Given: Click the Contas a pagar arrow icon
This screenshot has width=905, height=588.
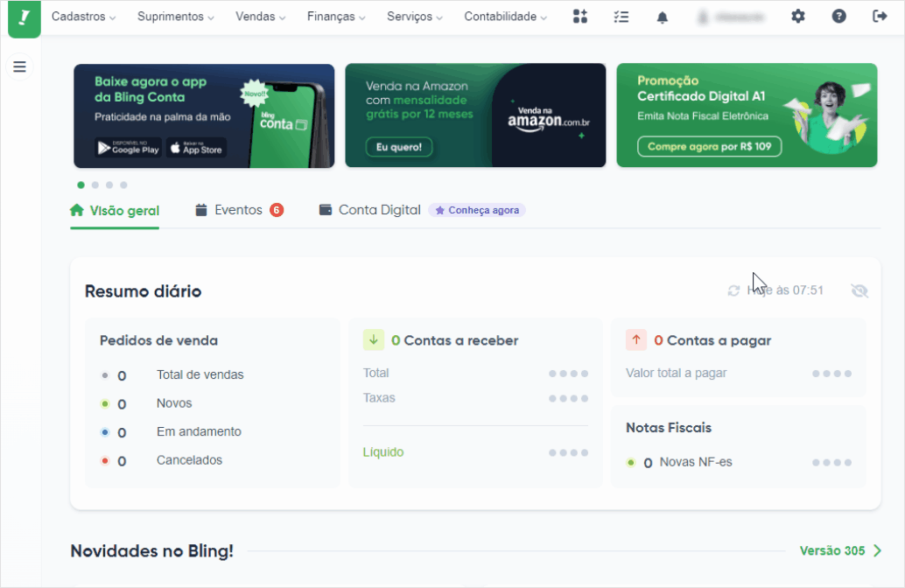Looking at the screenshot, I should click(636, 339).
